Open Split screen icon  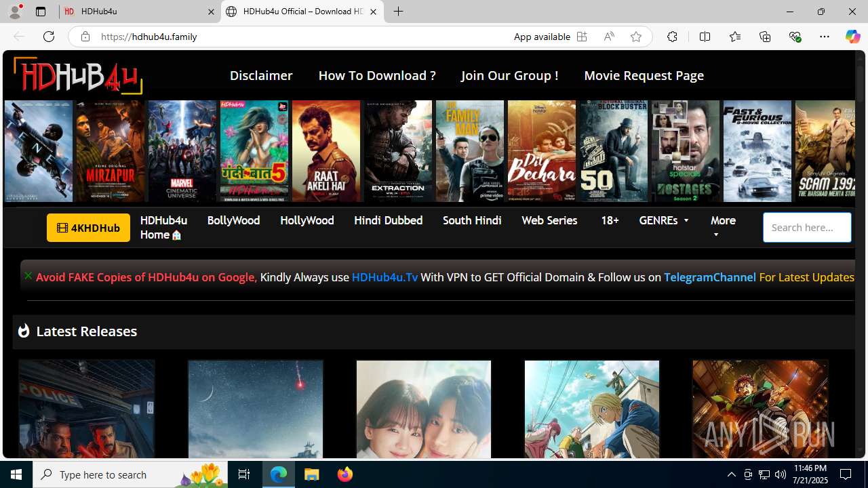(x=705, y=37)
